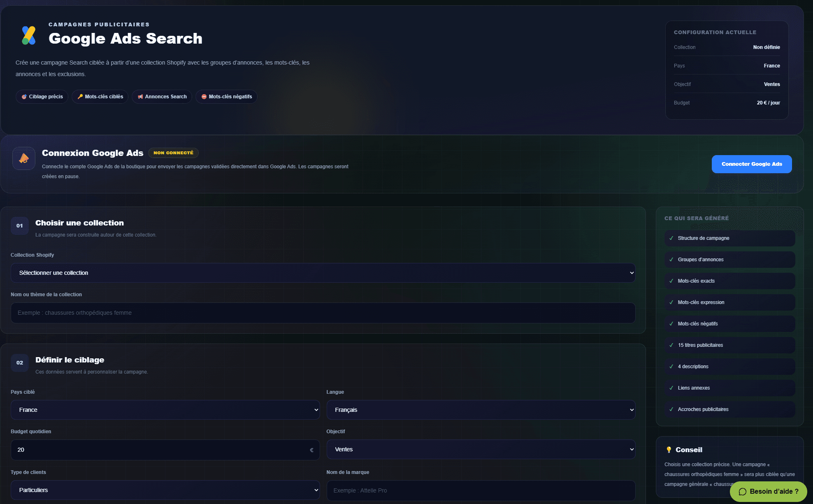Click the Annonces Search chip
This screenshot has height=504, width=813.
pos(162,97)
